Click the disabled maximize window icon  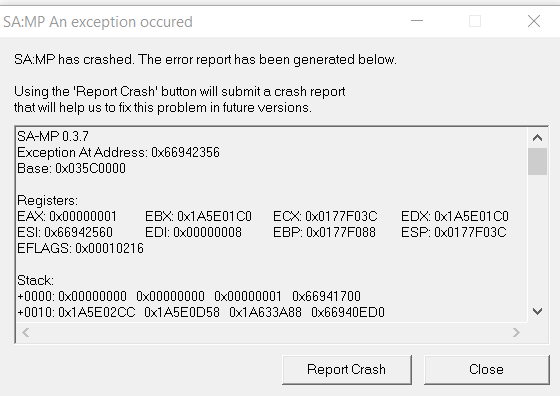pyautogui.click(x=475, y=21)
